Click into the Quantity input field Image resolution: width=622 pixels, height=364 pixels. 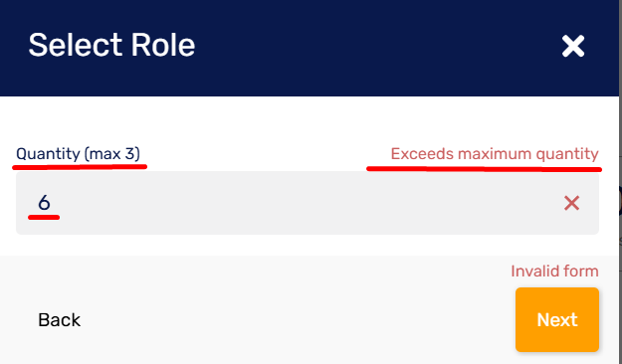[308, 203]
